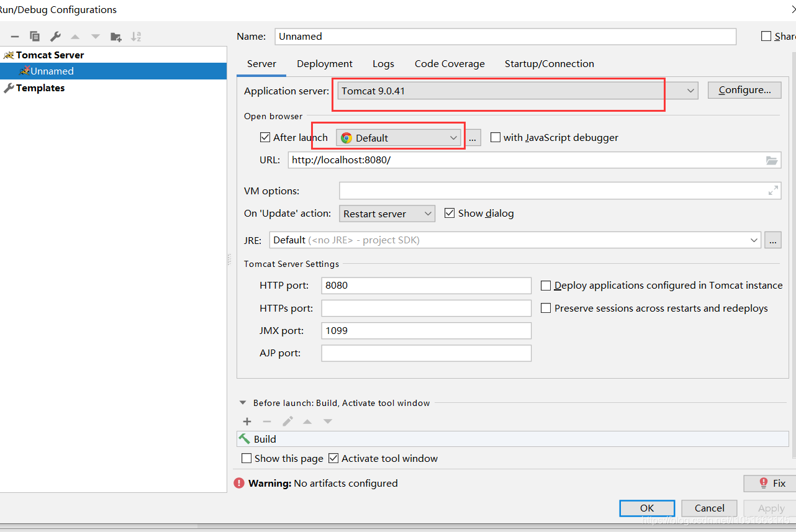Image resolution: width=796 pixels, height=532 pixels.
Task: Switch to the Code Coverage tab
Action: (x=450, y=63)
